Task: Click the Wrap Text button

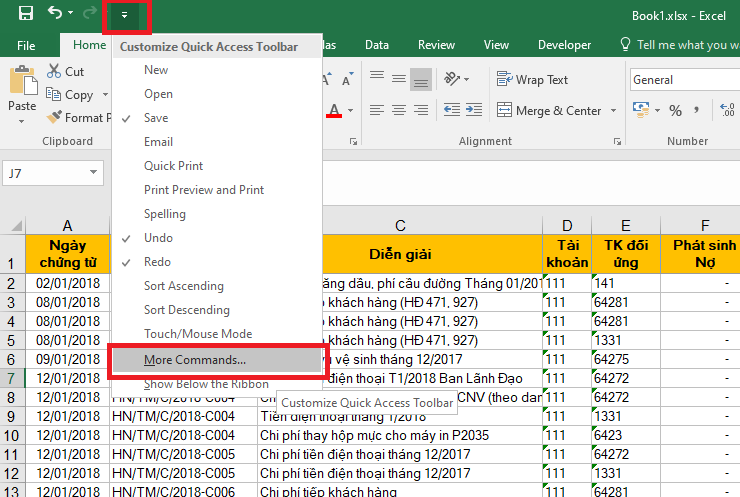Action: coord(531,80)
